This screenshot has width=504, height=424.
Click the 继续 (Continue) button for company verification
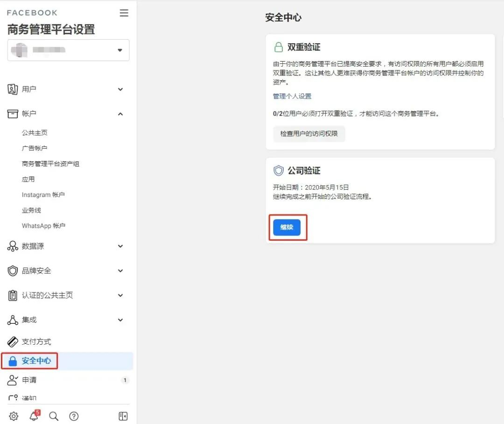(x=287, y=228)
